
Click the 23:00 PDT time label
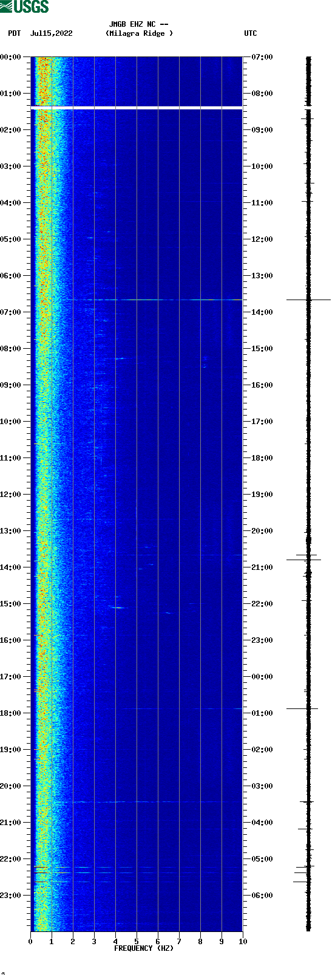[11, 896]
